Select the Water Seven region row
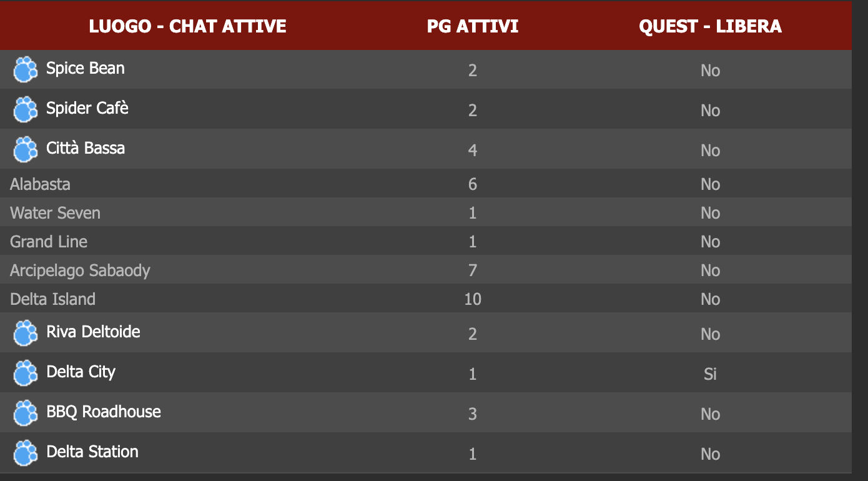This screenshot has height=481, width=868. (x=426, y=212)
